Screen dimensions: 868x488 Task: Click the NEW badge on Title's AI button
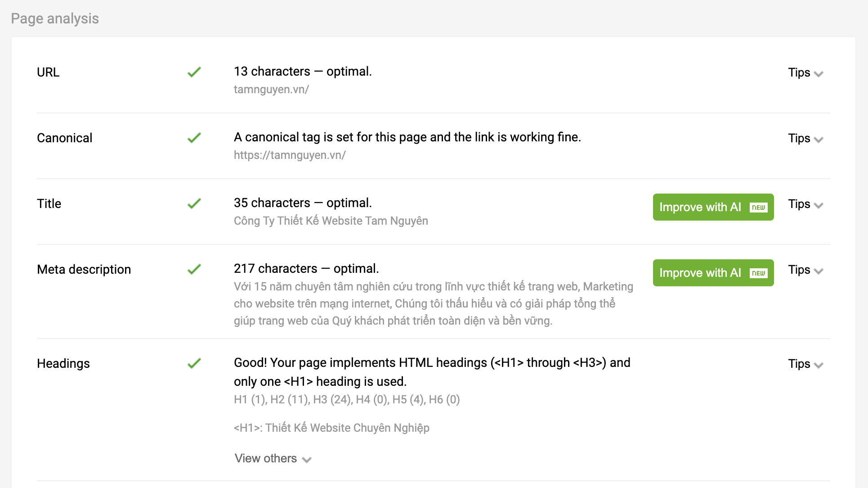click(x=759, y=208)
